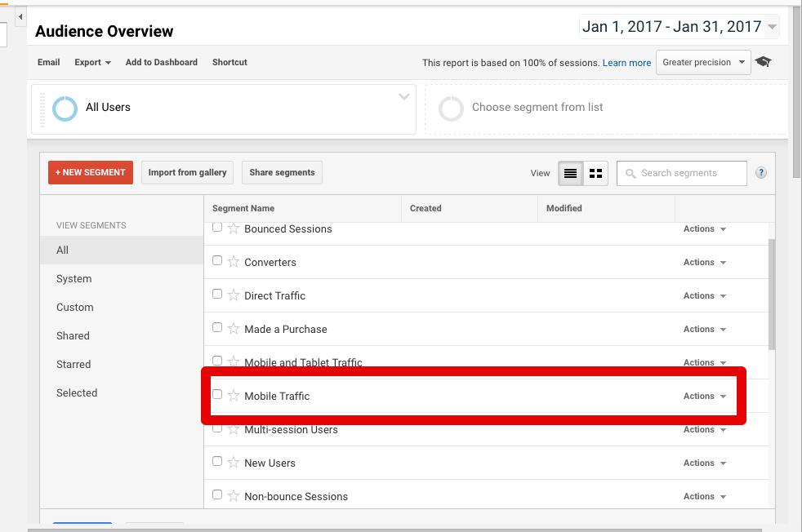Click Share segments button

(282, 173)
